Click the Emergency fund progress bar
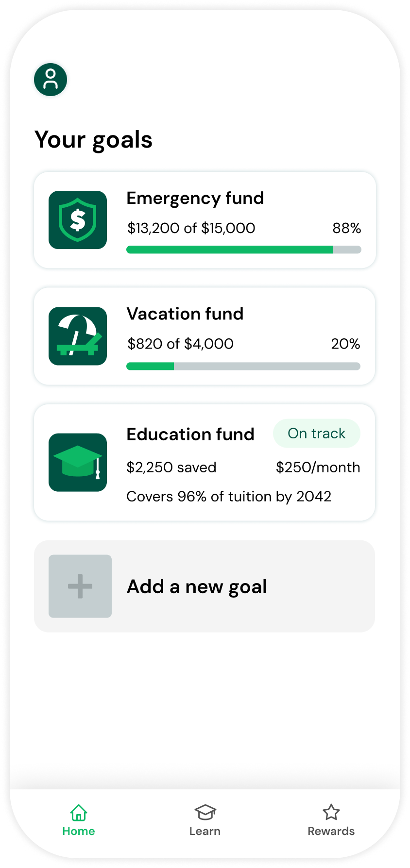This screenshot has width=410, height=868. 244,250
